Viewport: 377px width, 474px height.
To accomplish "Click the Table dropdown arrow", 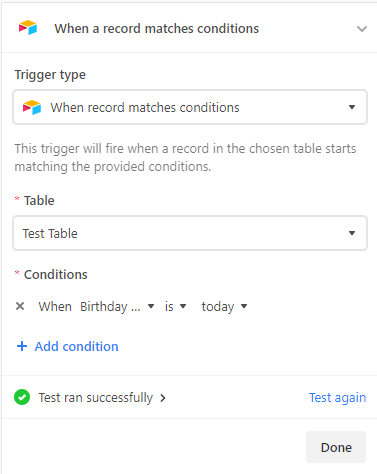I will (x=352, y=233).
